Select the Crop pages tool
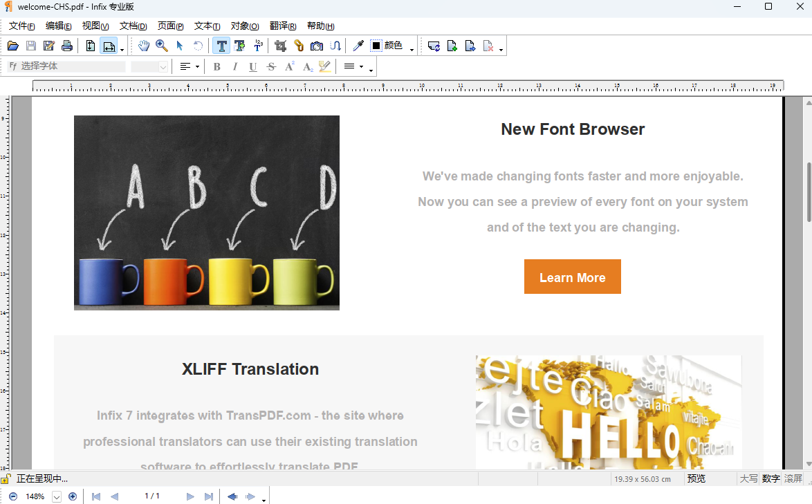Image resolution: width=812 pixels, height=504 pixels. [x=280, y=46]
